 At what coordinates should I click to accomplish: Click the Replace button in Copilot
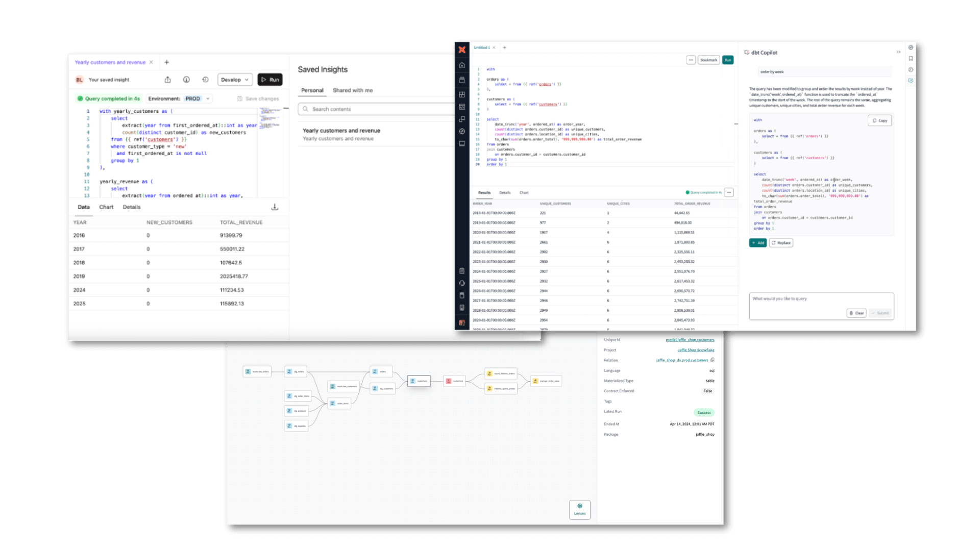point(781,243)
